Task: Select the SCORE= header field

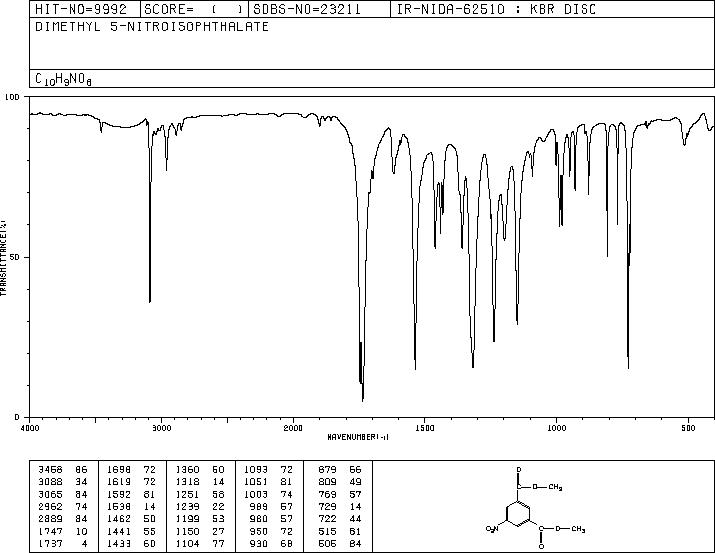Action: point(194,9)
